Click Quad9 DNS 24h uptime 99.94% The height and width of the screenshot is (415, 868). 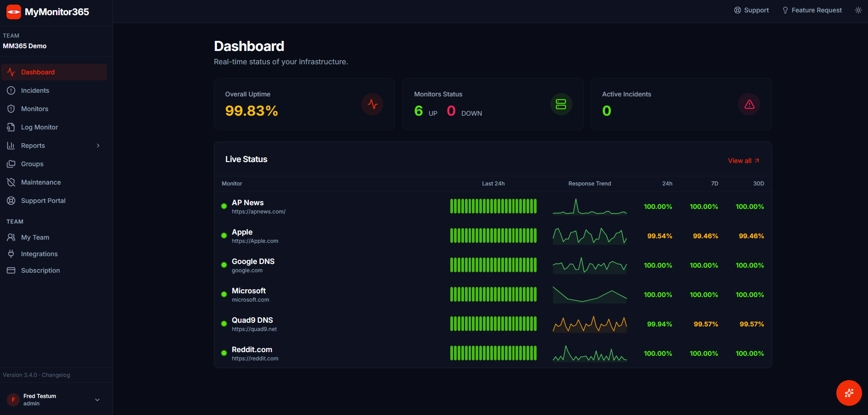tap(660, 324)
